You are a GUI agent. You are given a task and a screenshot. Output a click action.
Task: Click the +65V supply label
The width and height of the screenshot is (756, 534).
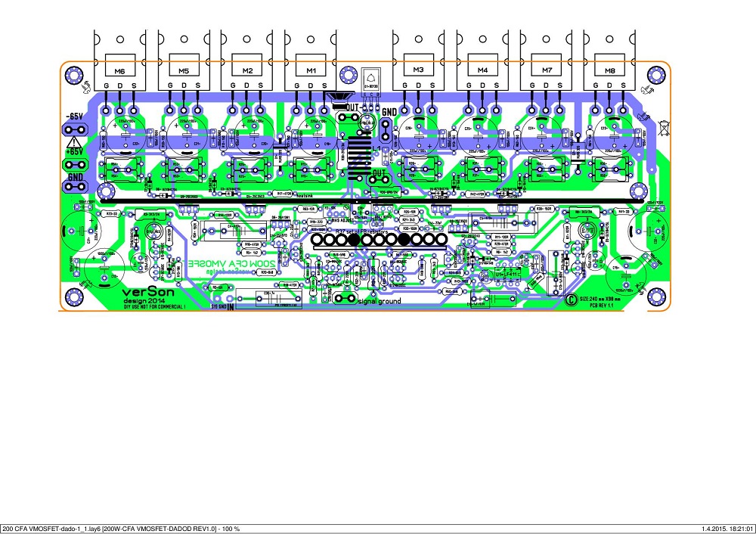[x=74, y=151]
